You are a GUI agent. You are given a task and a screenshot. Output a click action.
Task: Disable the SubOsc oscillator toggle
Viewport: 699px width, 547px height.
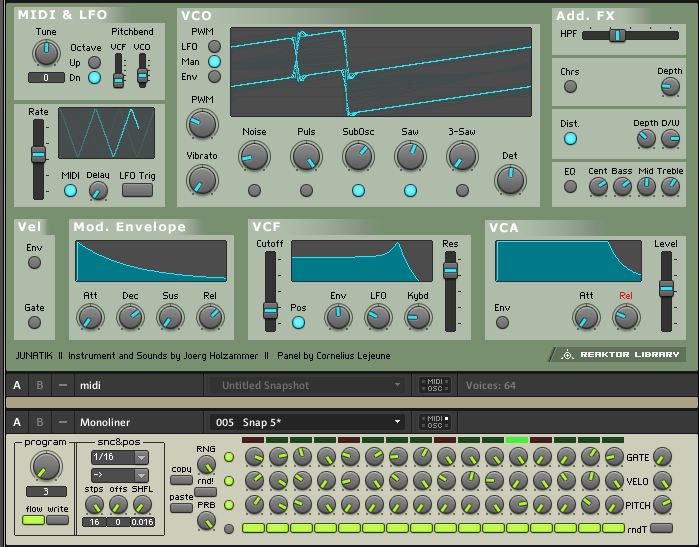click(x=358, y=191)
